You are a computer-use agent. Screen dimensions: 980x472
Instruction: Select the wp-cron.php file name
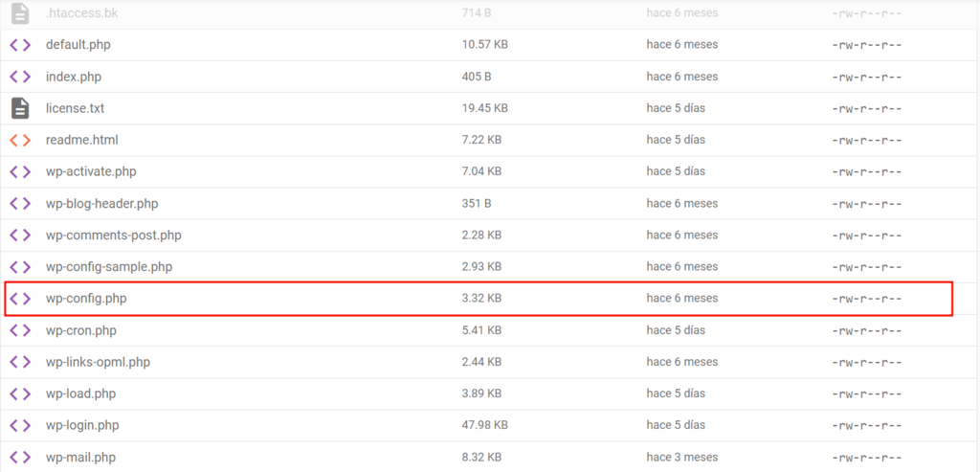[81, 330]
